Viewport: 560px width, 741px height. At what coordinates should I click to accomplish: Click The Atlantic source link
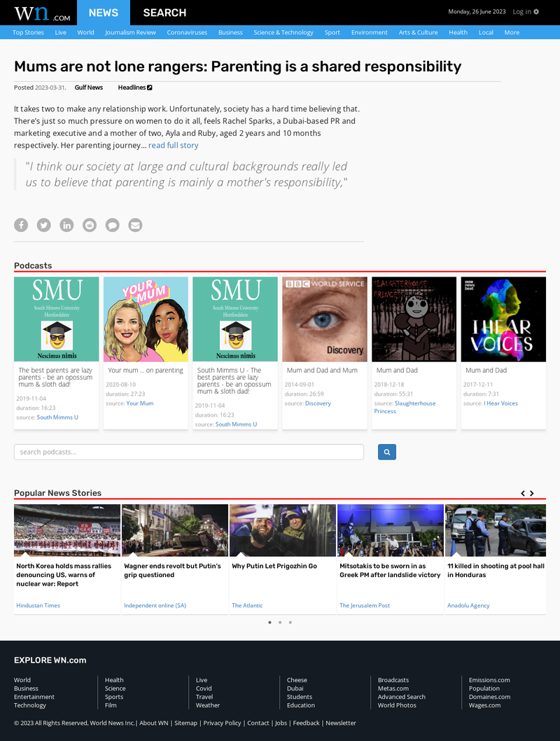tap(247, 605)
